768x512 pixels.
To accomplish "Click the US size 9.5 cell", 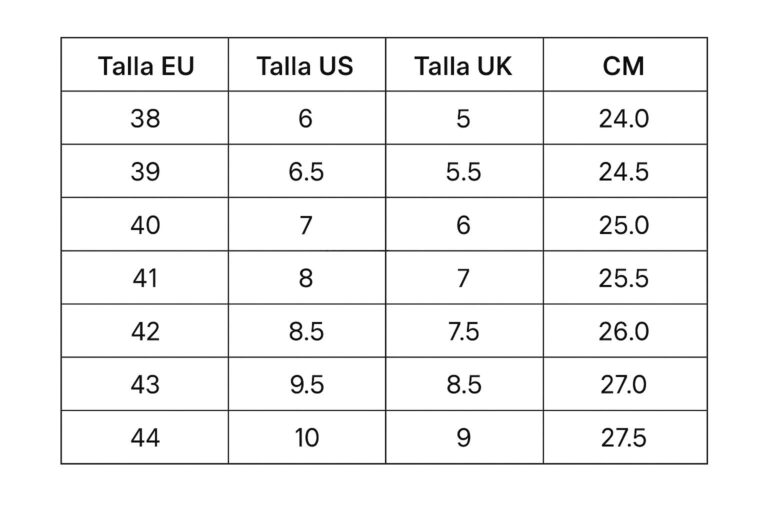I will pos(305,384).
